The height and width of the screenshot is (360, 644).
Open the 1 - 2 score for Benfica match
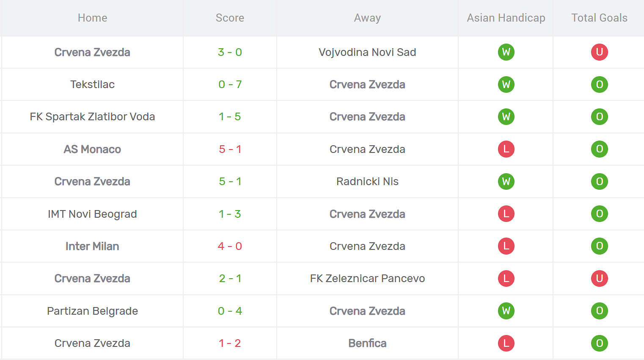coord(230,343)
